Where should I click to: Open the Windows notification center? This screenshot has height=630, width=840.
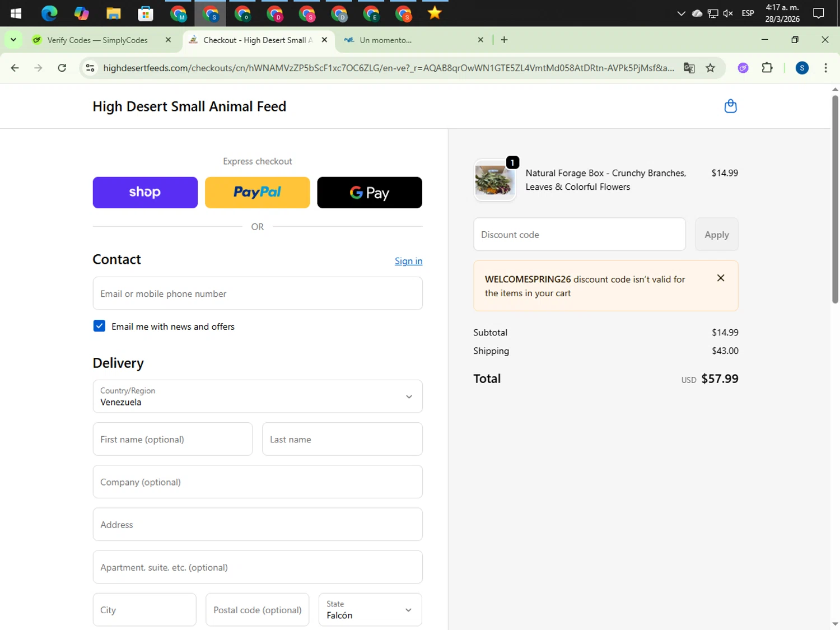819,13
